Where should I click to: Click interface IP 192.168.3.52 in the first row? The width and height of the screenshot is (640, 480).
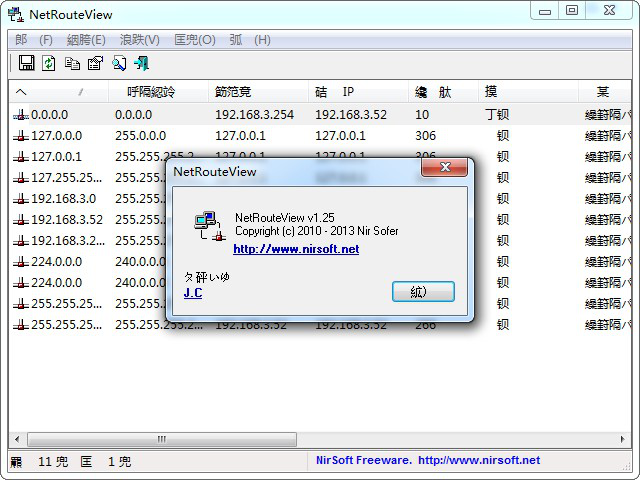click(351, 115)
